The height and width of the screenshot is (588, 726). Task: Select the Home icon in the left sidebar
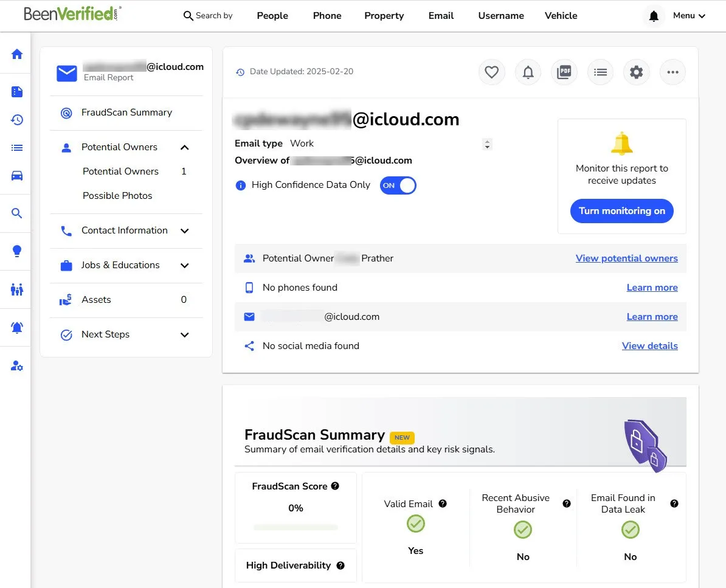15,54
